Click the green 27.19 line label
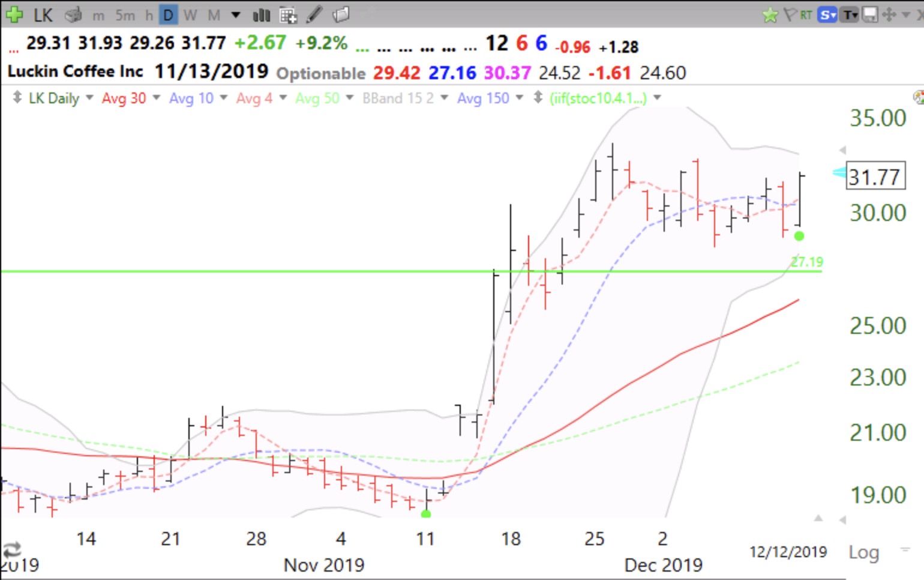The width and height of the screenshot is (924, 580). (807, 262)
